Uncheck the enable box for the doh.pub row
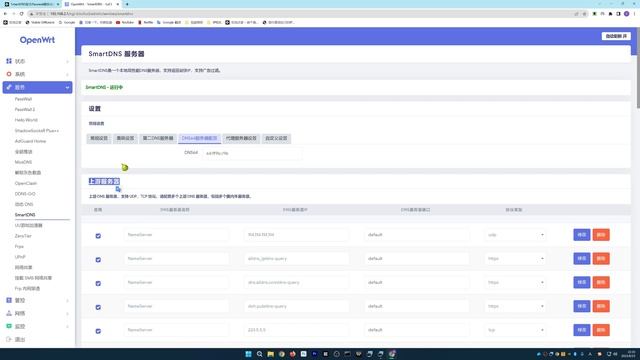Screen dimensions: 640x360 98,307
